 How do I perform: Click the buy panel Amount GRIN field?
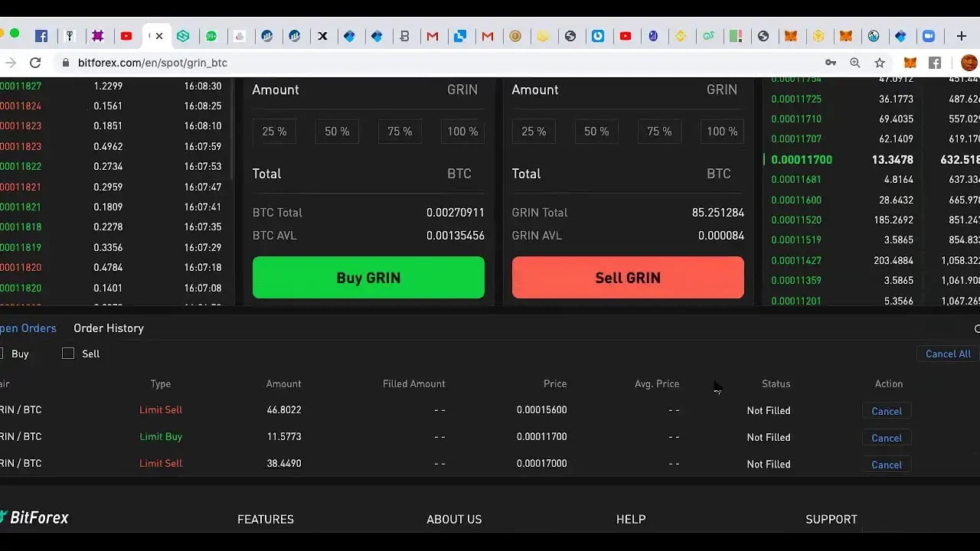(x=368, y=90)
